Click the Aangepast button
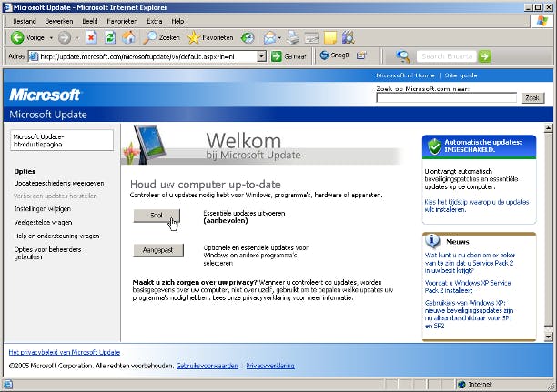The image size is (557, 392). [x=158, y=250]
